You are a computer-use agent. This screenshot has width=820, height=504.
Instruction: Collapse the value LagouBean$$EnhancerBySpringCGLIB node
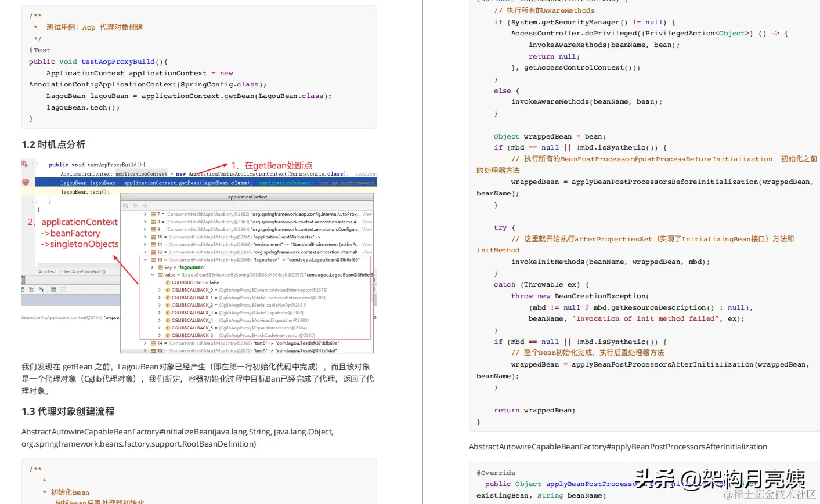tap(153, 275)
